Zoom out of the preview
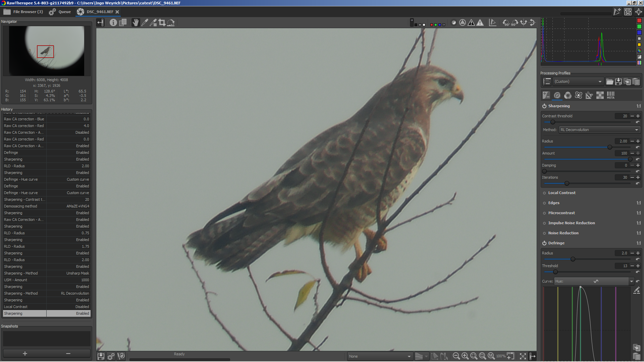 456,356
